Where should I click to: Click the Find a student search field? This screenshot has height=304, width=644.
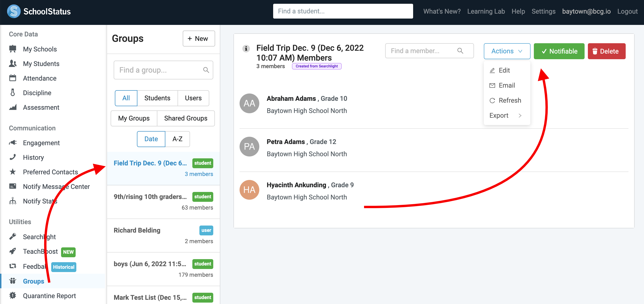coord(343,11)
